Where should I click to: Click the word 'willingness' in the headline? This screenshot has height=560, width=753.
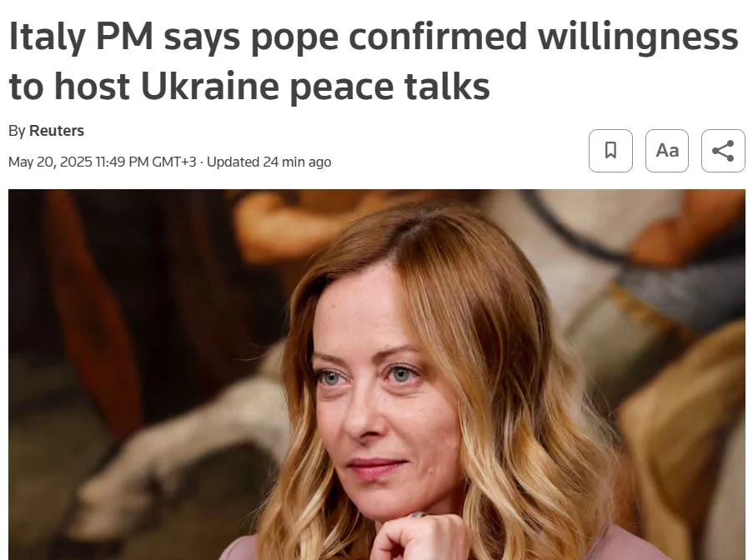coord(638,37)
